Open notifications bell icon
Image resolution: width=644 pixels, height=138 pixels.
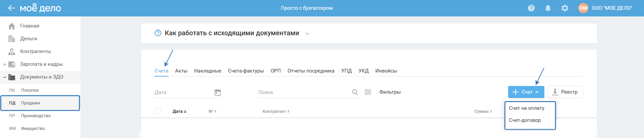(548, 8)
